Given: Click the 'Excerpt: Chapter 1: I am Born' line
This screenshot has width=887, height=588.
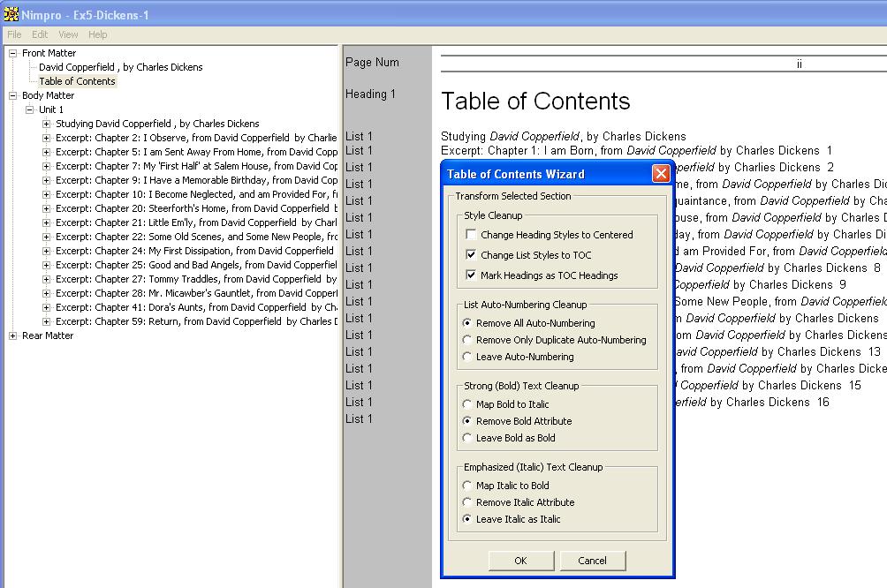Looking at the screenshot, I should pos(636,150).
